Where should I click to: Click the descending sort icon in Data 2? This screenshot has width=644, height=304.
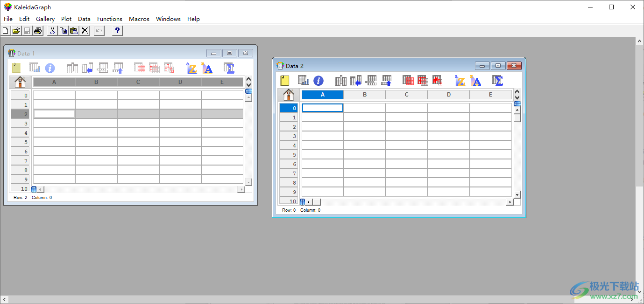(x=476, y=81)
